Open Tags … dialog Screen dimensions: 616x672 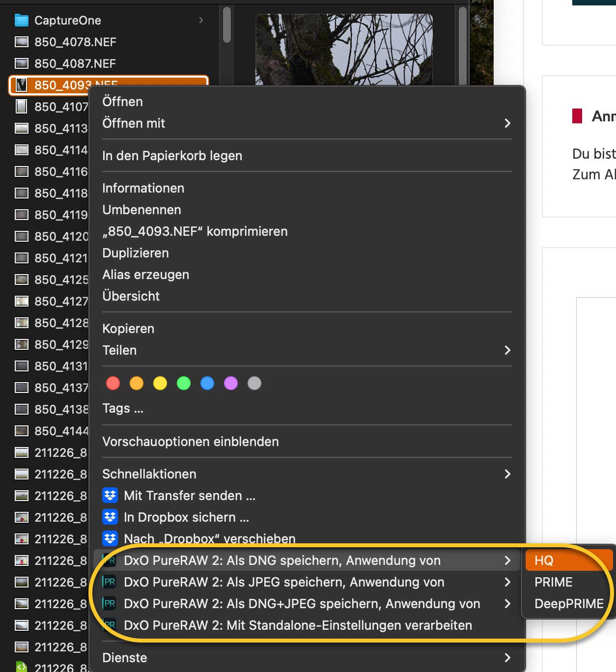coord(123,408)
